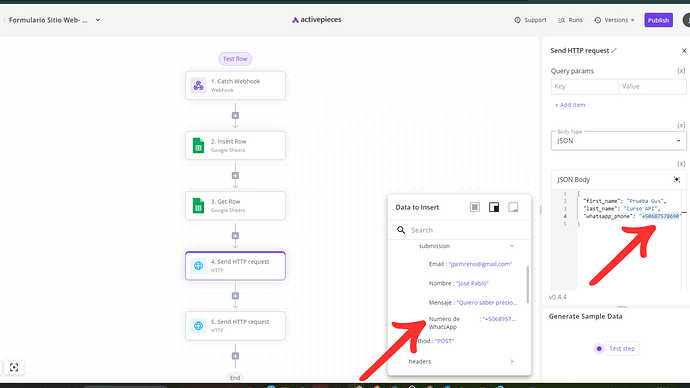Add a step after Get Row
This screenshot has width=690, height=388.
pyautogui.click(x=235, y=236)
